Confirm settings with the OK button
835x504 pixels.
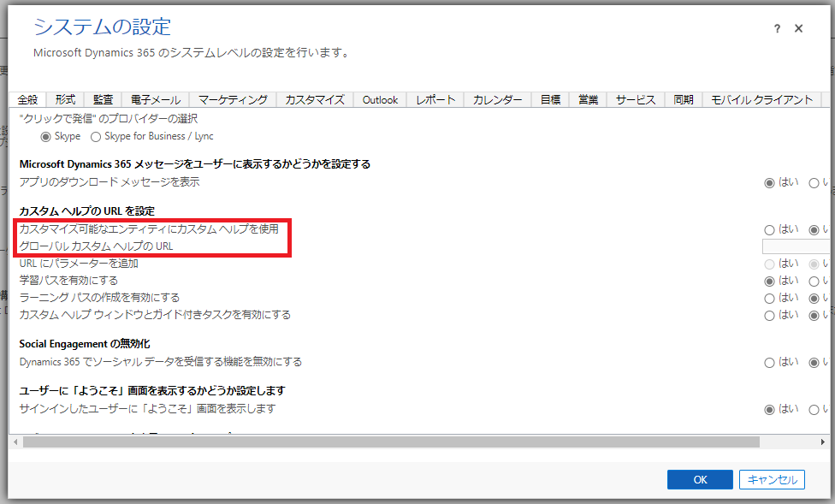click(700, 479)
